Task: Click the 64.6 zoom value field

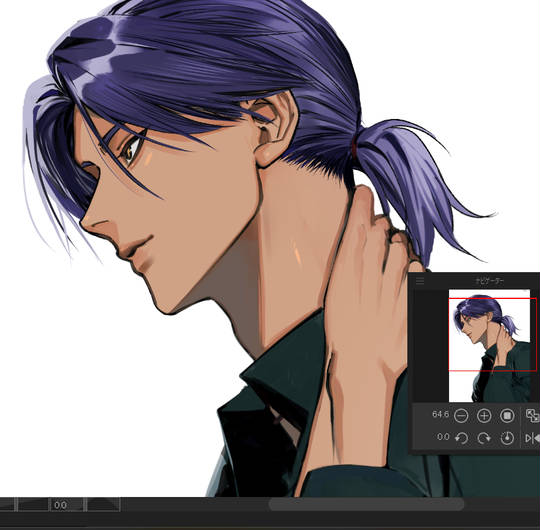Action: pyautogui.click(x=440, y=414)
